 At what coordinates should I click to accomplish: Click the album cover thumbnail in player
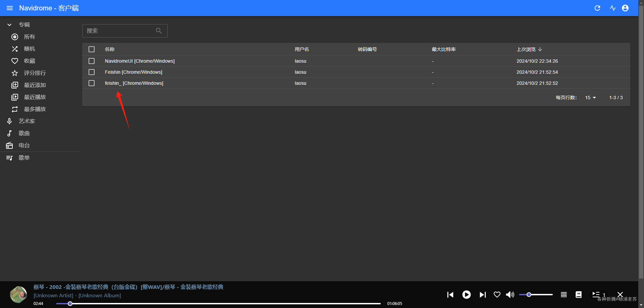click(x=18, y=295)
